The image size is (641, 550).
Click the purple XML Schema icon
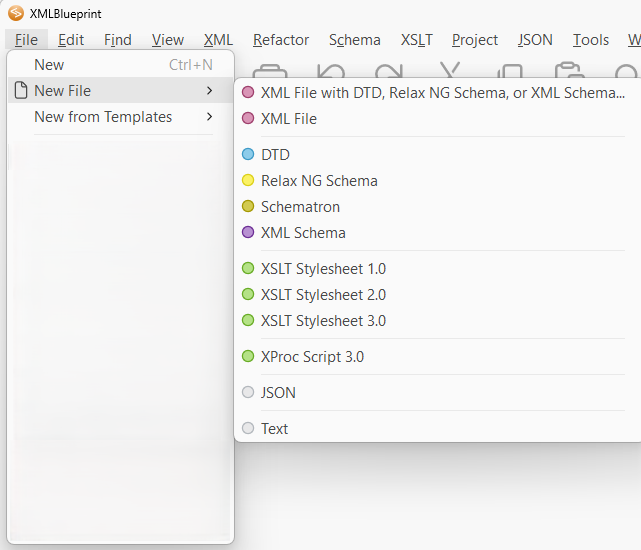pos(248,233)
